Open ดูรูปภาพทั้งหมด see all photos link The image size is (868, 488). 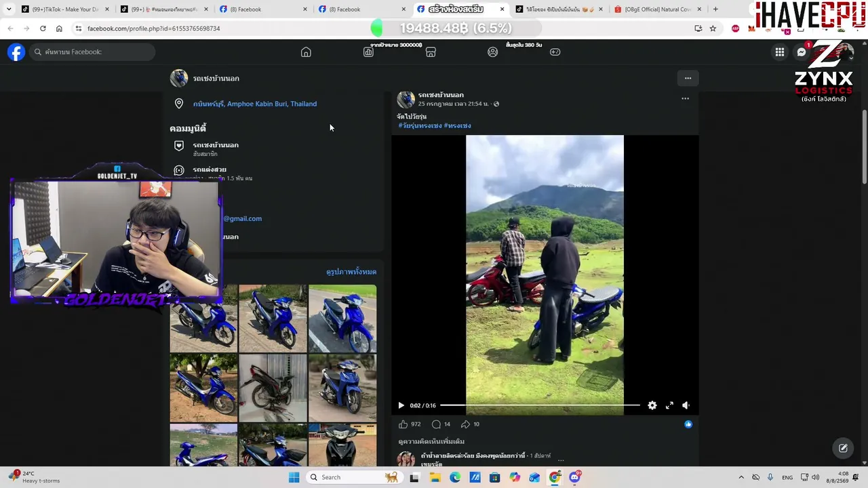(351, 272)
